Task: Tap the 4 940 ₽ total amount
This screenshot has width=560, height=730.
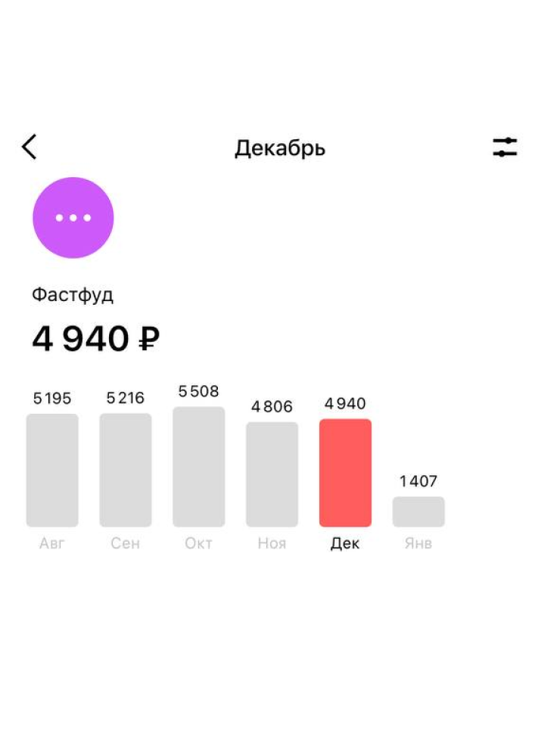Action: click(95, 338)
